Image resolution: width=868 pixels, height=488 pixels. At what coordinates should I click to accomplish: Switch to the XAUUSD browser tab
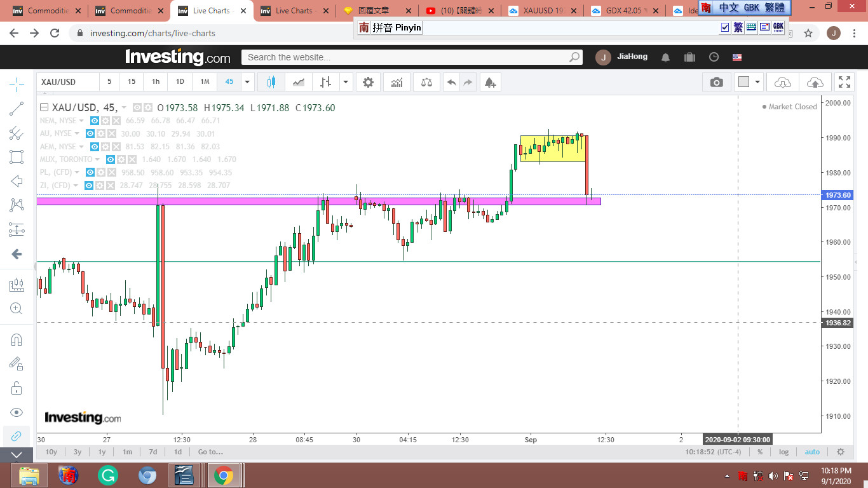click(543, 11)
